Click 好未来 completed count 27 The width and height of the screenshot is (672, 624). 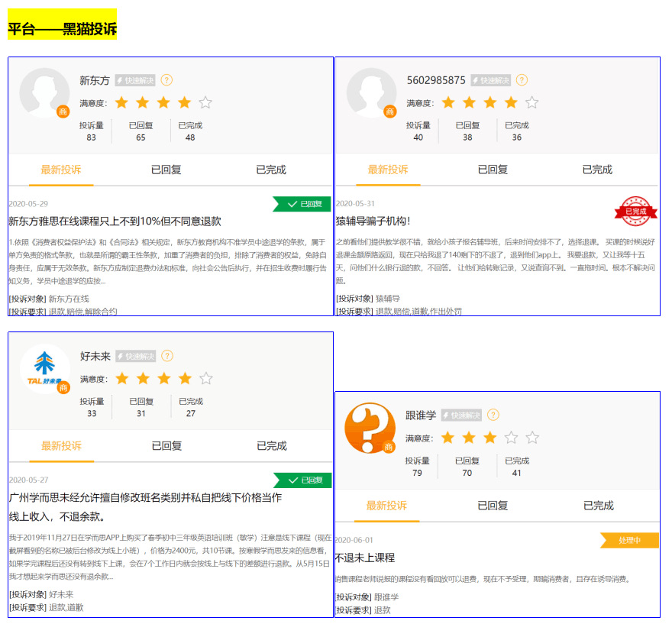click(191, 413)
